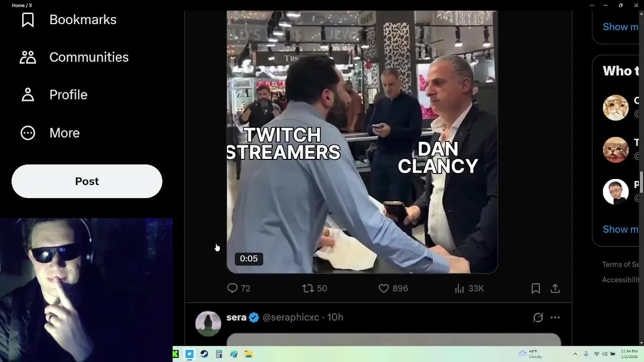View analytics showing 33K views
Image resolution: width=644 pixels, height=362 pixels.
pyautogui.click(x=469, y=288)
